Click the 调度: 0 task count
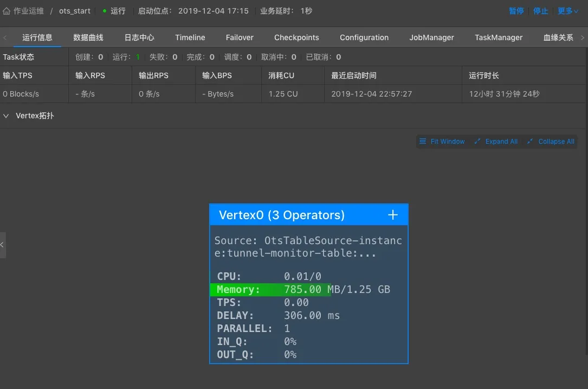Viewport: 588px width, 389px height. [238, 57]
